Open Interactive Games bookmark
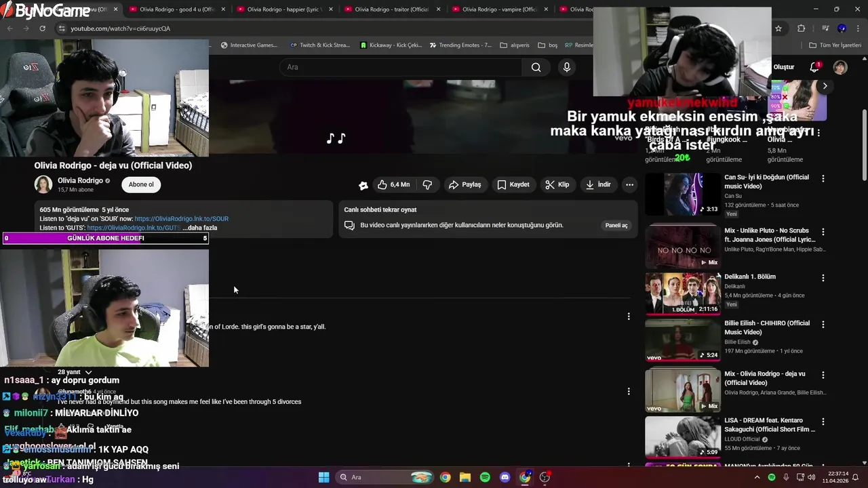The image size is (868, 488). coord(249,45)
